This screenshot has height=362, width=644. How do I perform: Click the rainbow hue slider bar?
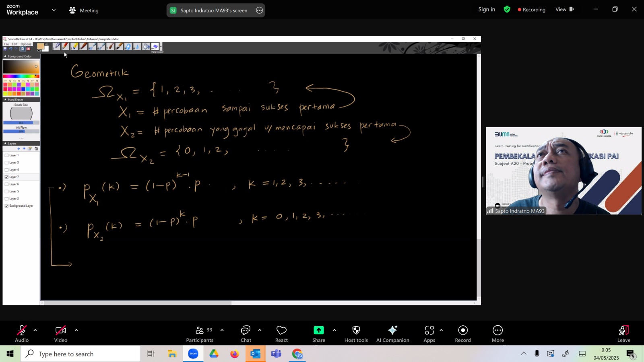(x=21, y=76)
